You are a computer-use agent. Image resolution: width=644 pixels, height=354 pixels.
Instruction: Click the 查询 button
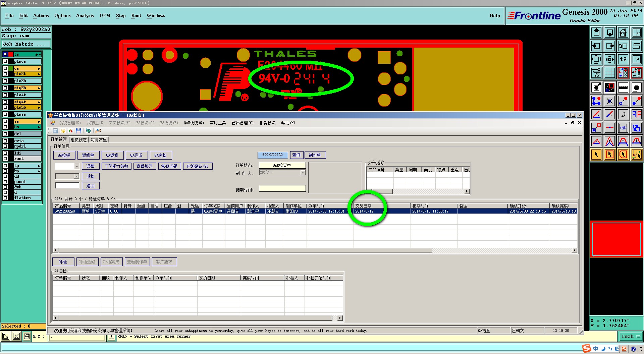[297, 155]
